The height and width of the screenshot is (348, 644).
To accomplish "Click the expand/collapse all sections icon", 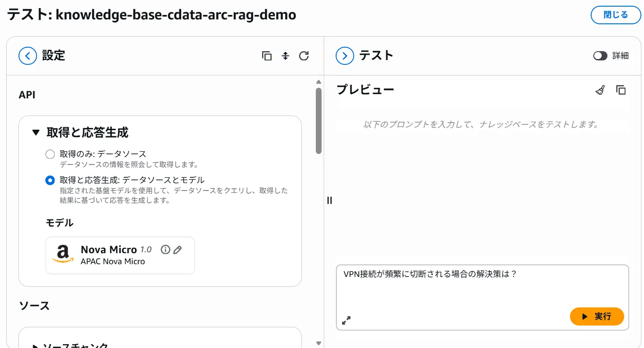I will [x=285, y=56].
